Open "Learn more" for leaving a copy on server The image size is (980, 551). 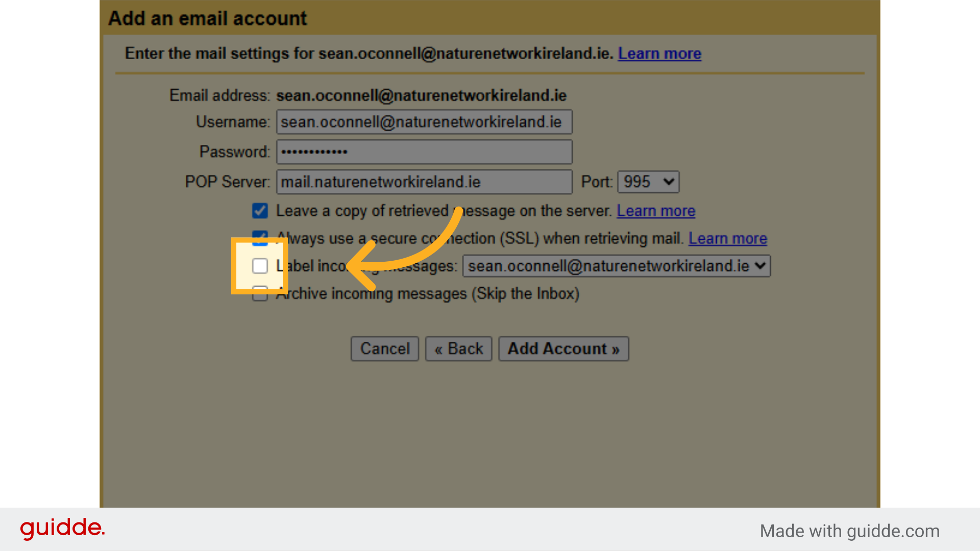pos(655,211)
